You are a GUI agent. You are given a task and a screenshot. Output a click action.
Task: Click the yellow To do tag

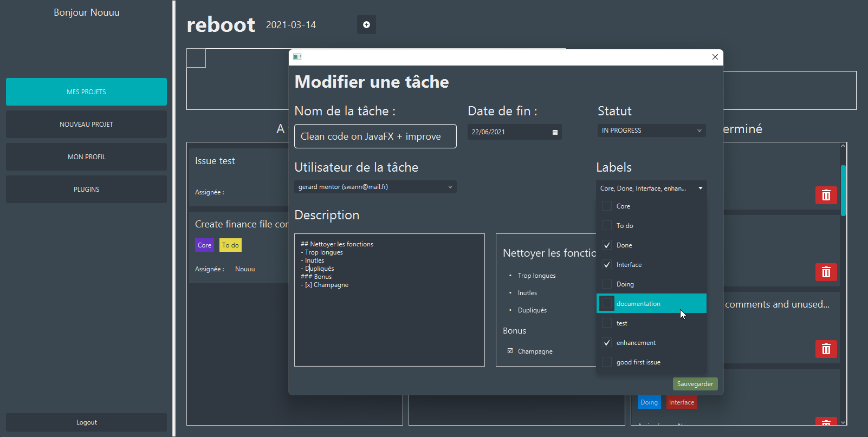pos(230,245)
